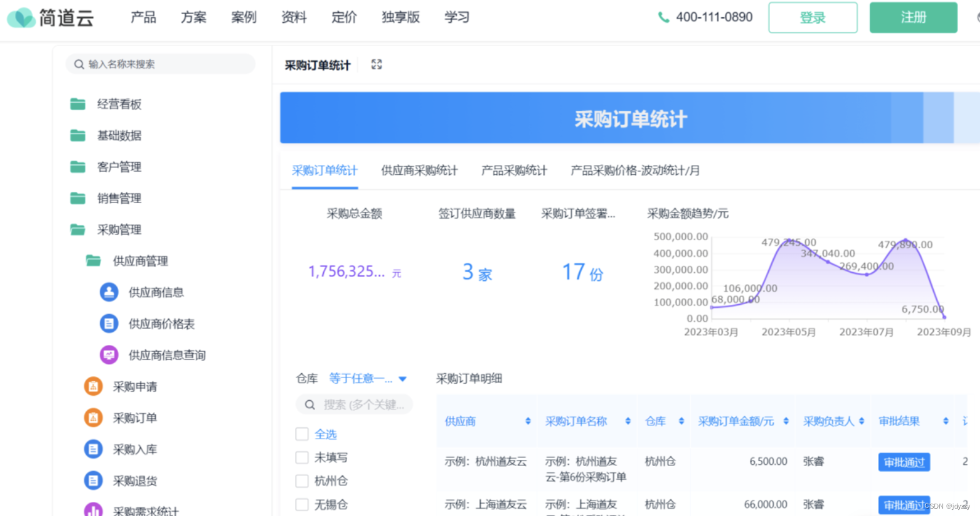The image size is (980, 516).
Task: Open the 仓库 等于任意一 filter dropdown
Action: [x=367, y=379]
